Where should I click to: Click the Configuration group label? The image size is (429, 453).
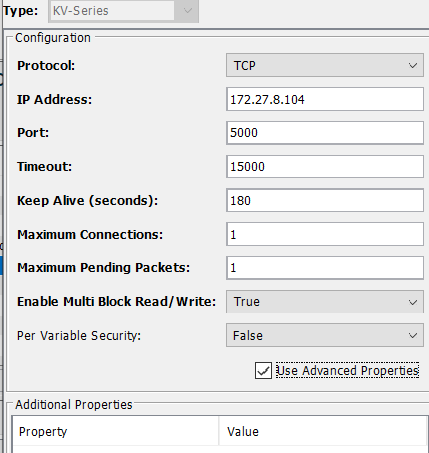click(53, 38)
